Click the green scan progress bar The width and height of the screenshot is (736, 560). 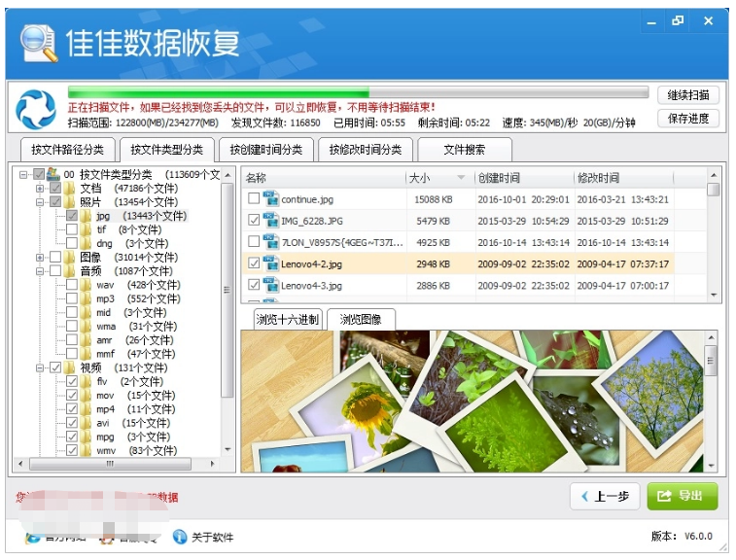pos(358,93)
